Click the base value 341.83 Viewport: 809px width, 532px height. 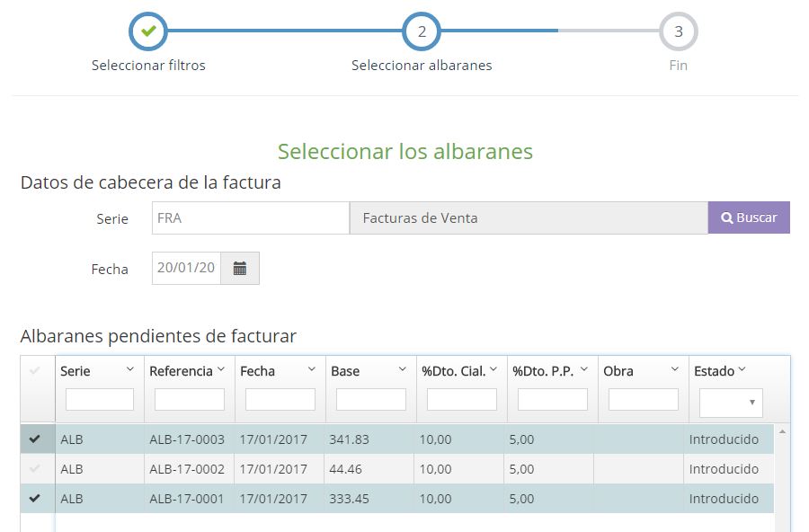pos(350,439)
